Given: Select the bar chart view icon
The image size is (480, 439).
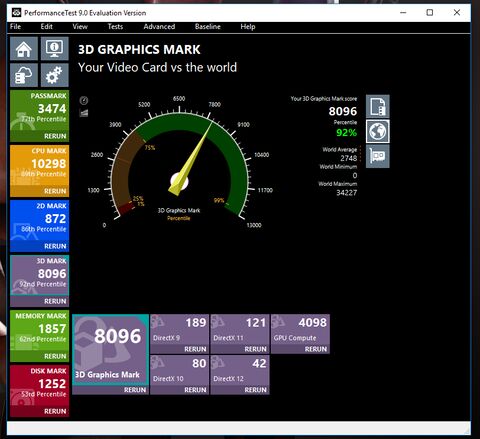Looking at the screenshot, I should tap(84, 113).
